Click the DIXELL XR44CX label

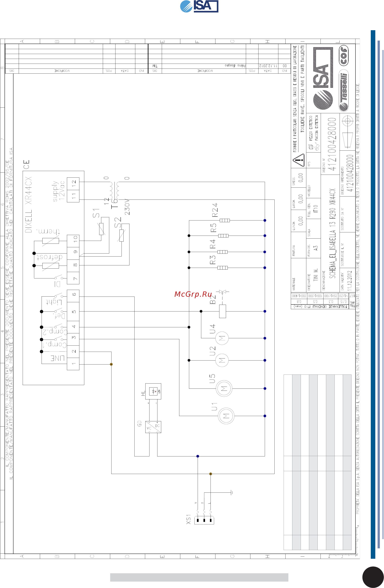[x=28, y=205]
